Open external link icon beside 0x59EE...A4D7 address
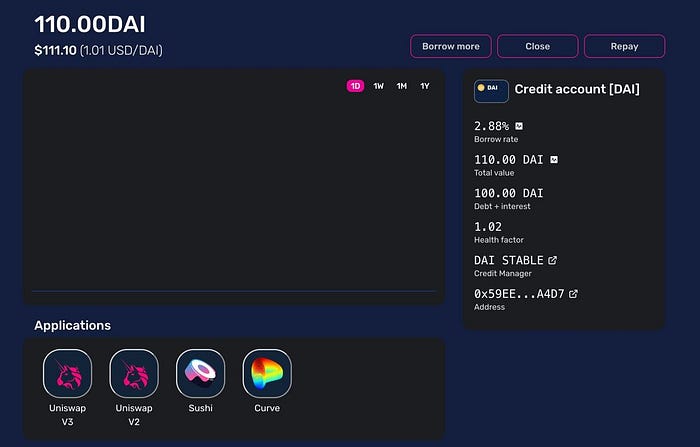Viewport: 700px width, 447px height. tap(573, 294)
